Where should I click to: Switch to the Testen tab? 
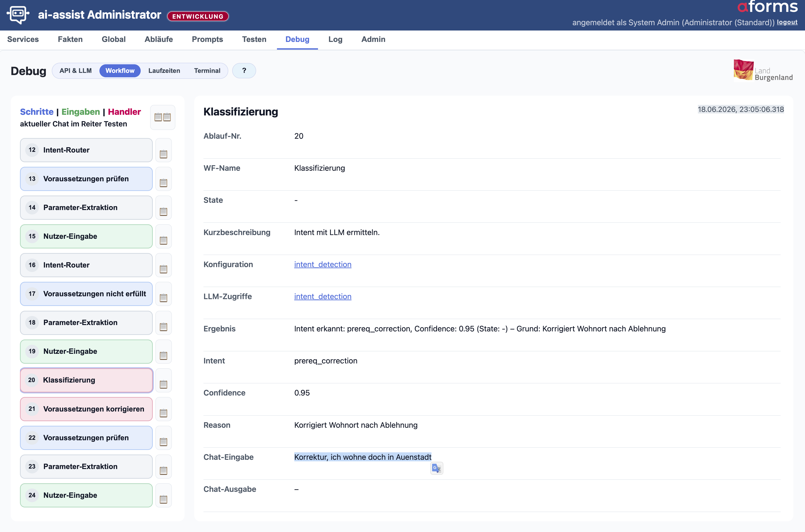click(254, 39)
